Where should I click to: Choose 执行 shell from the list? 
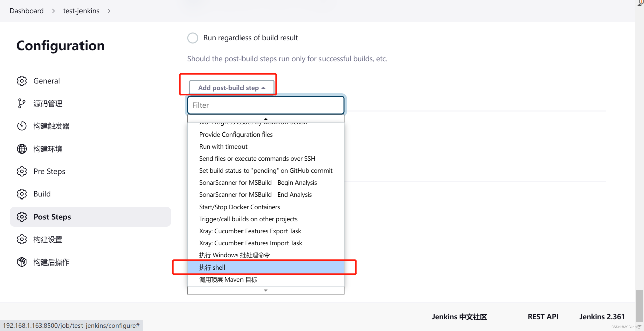coord(212,268)
